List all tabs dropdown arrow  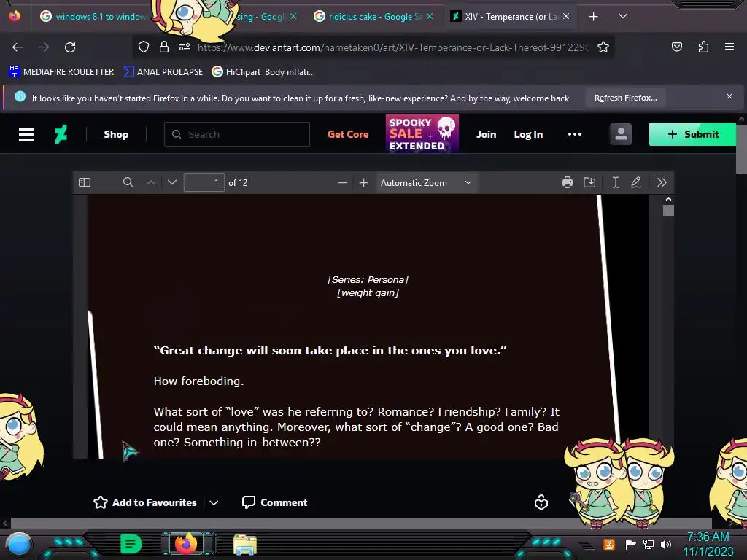coord(623,16)
